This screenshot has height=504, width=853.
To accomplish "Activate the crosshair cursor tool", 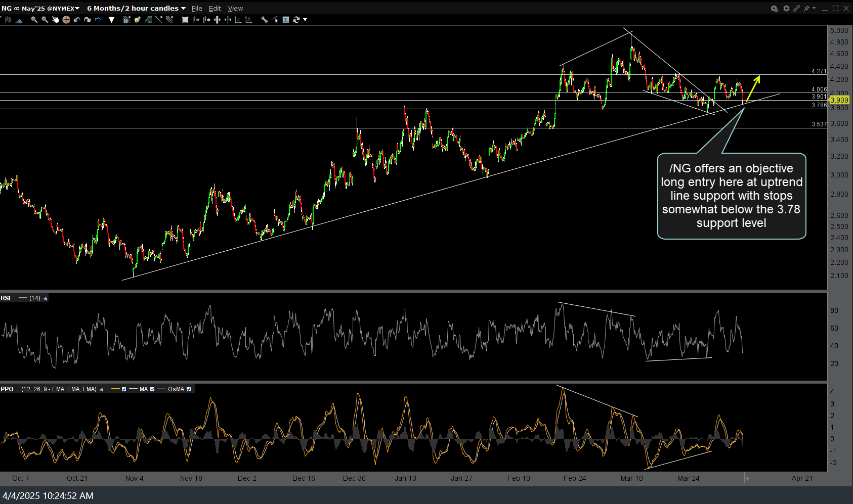I will 66,20.
